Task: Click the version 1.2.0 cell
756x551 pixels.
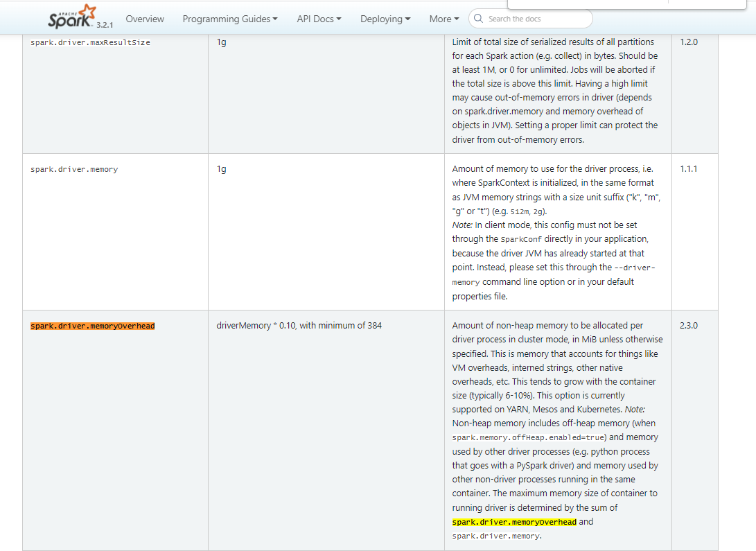Action: [x=689, y=42]
